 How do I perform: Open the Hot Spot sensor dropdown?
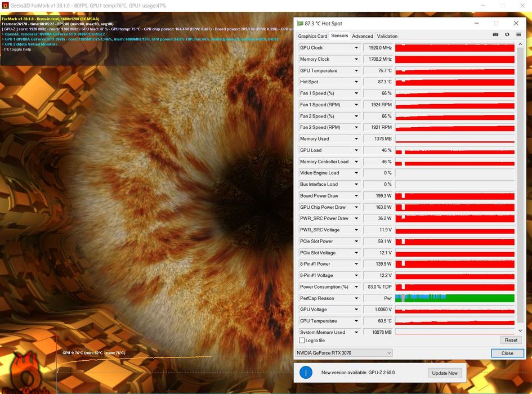pyautogui.click(x=356, y=82)
